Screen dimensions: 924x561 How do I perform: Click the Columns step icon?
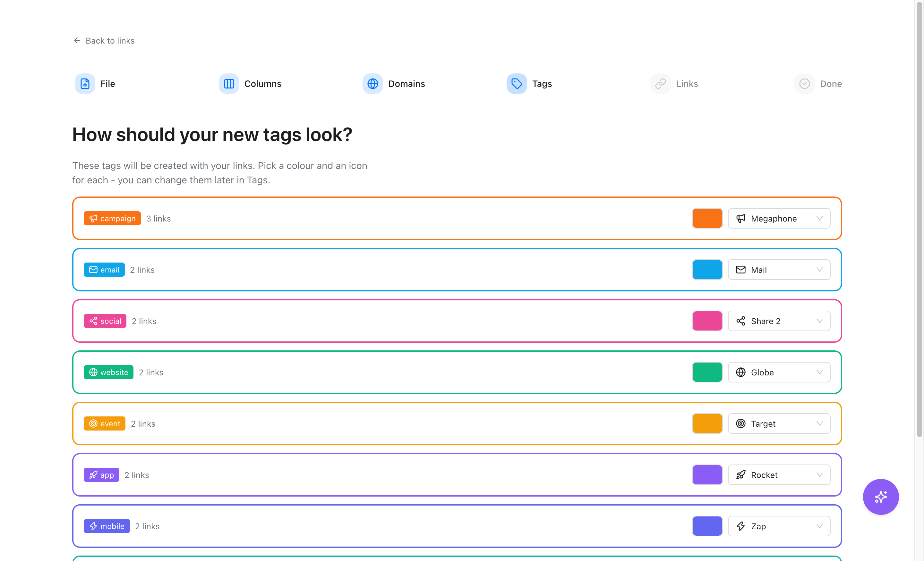tap(229, 84)
